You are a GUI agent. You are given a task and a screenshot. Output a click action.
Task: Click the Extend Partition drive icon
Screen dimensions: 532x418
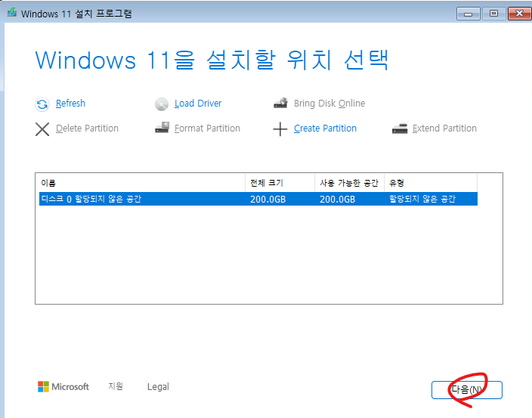coord(400,128)
